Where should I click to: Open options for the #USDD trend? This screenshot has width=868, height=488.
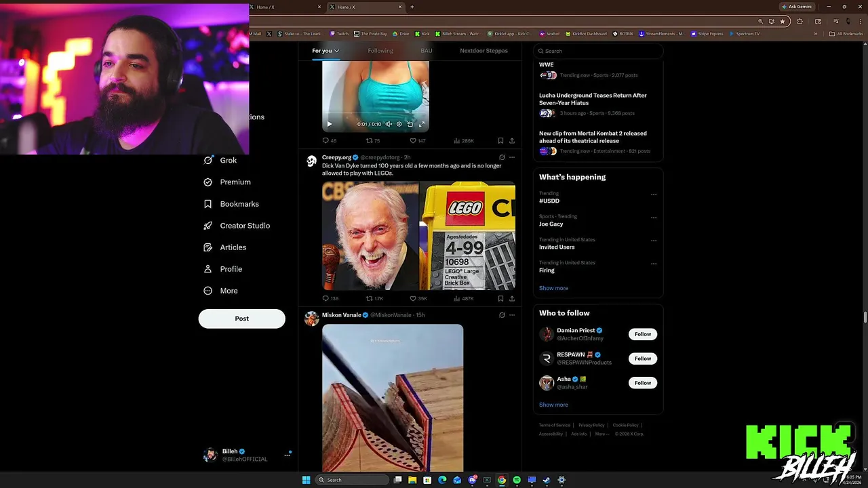click(654, 195)
